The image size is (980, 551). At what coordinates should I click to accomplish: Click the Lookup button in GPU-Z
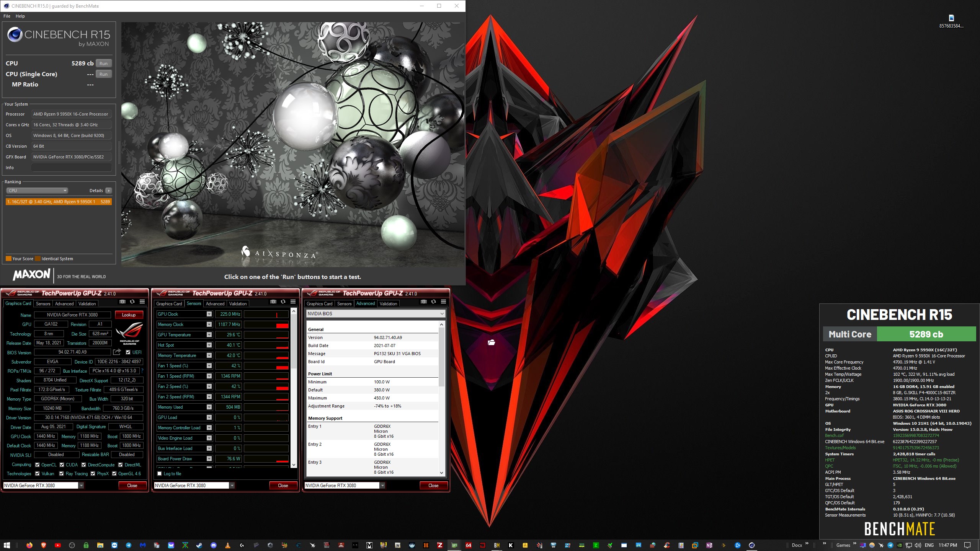[129, 315]
